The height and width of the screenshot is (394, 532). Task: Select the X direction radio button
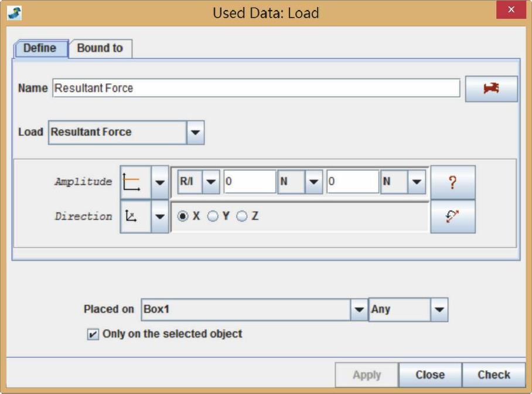(x=183, y=216)
